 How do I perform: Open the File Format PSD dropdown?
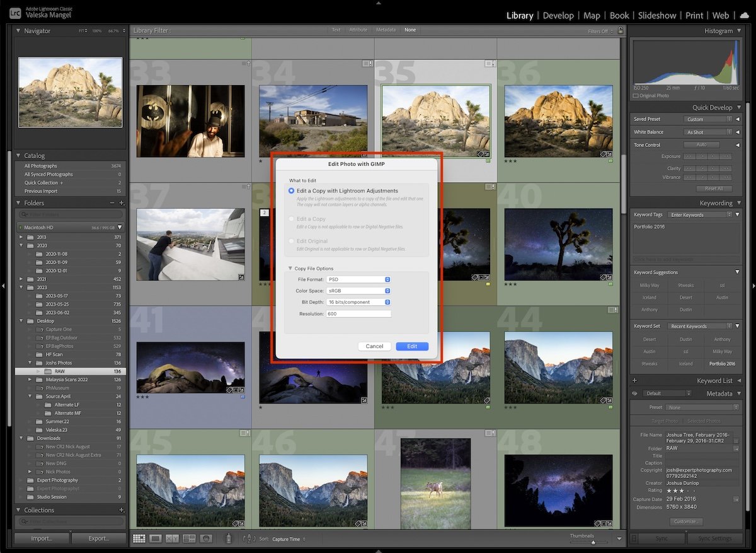(x=359, y=279)
